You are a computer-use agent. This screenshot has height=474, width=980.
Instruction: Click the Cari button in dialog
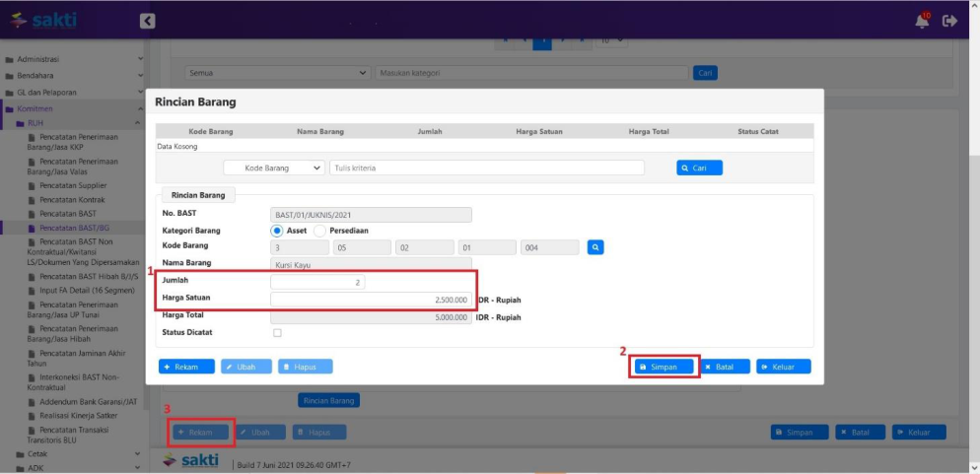(699, 169)
